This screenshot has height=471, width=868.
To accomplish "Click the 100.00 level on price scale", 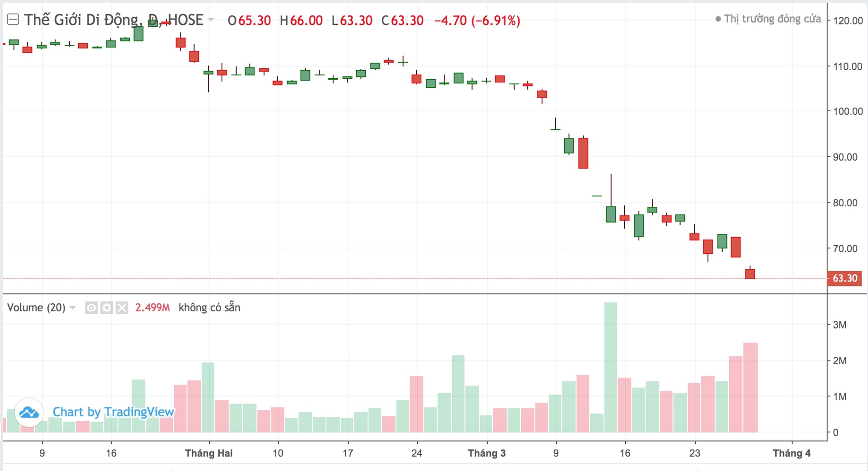I will pos(848,111).
